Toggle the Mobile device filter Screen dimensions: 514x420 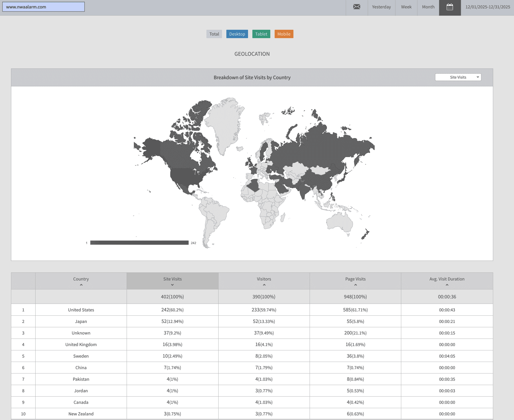(x=284, y=34)
